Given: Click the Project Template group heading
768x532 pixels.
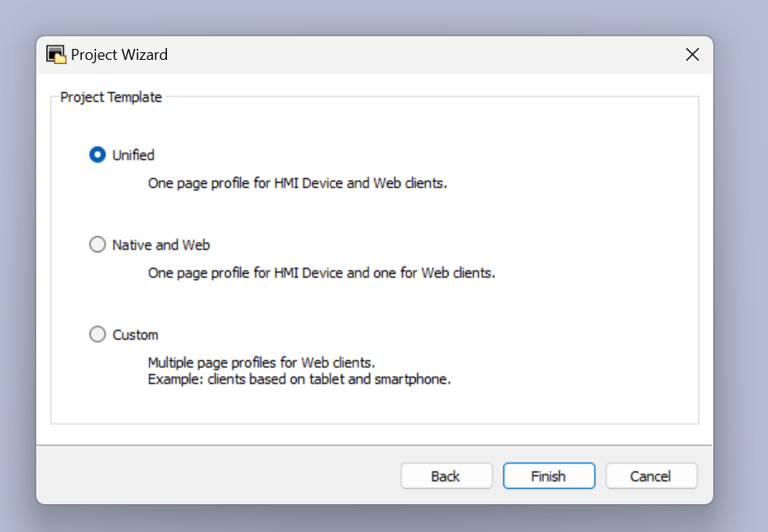Looking at the screenshot, I should point(110,97).
